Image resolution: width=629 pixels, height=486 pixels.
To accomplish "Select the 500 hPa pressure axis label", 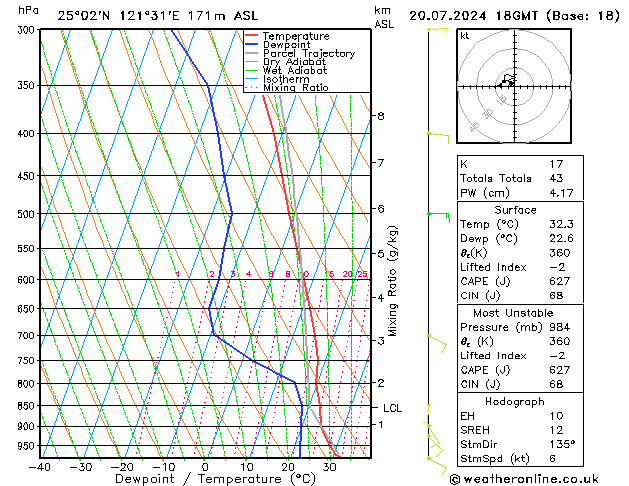I will (28, 214).
